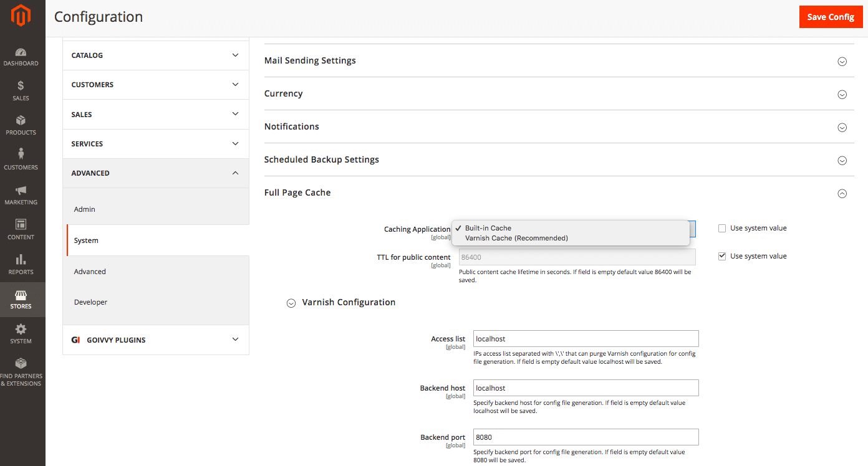The height and width of the screenshot is (466, 868).
Task: Uncheck Use system value for TTL
Action: pyautogui.click(x=722, y=256)
